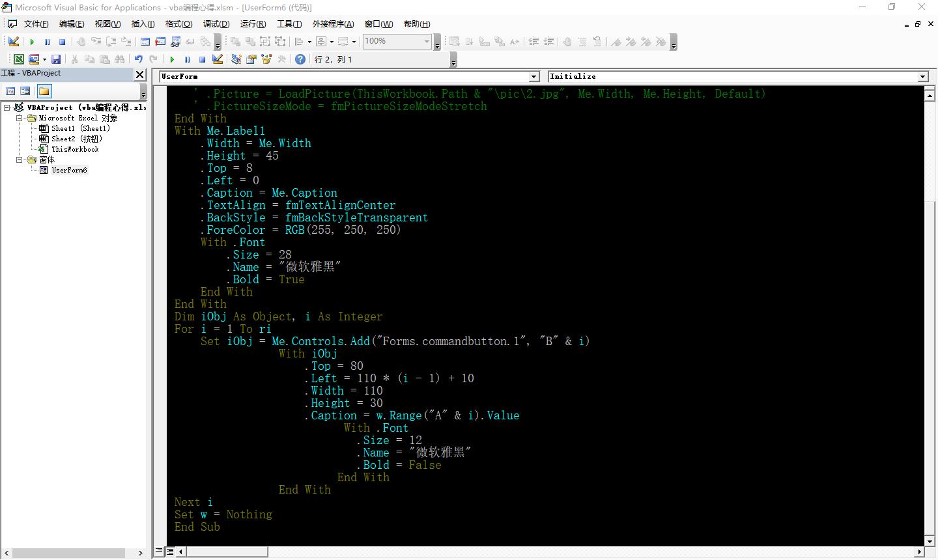Undo the last edit using the undo arrow
The image size is (938, 560).
tap(138, 59)
